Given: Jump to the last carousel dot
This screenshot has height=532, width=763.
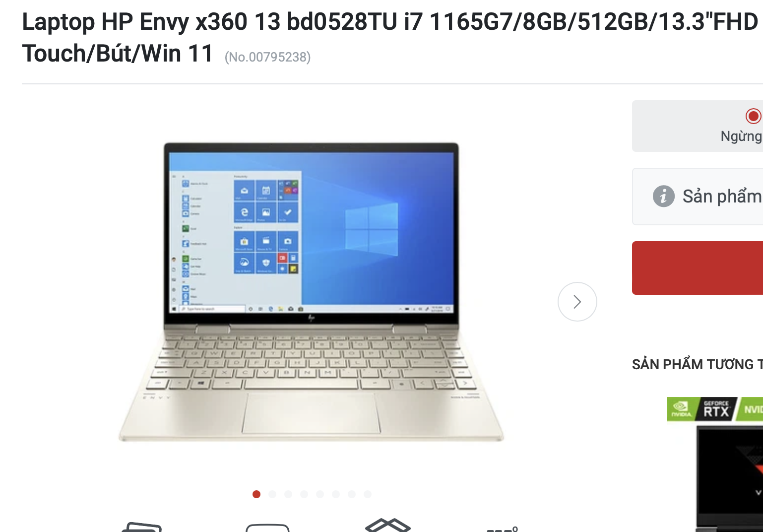Looking at the screenshot, I should pos(368,494).
